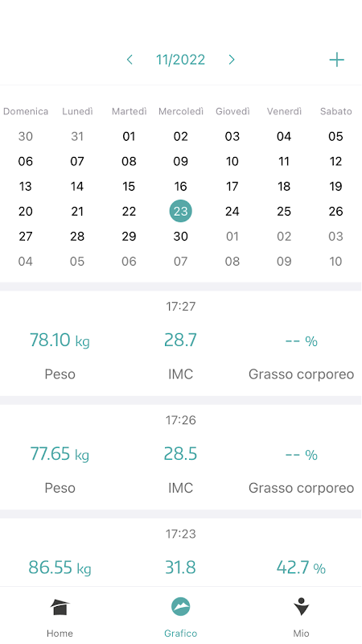The image size is (362, 644).
Task: Open the 17:27 measurement entry
Action: click(180, 344)
